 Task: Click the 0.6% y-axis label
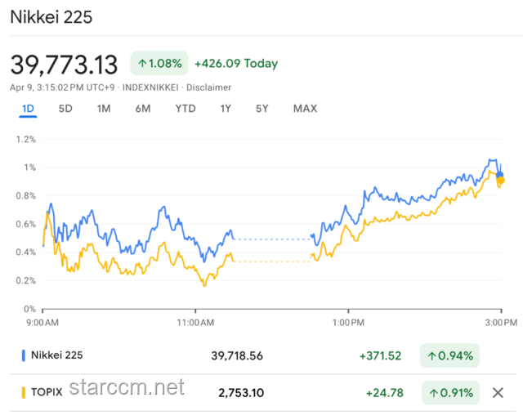click(25, 224)
